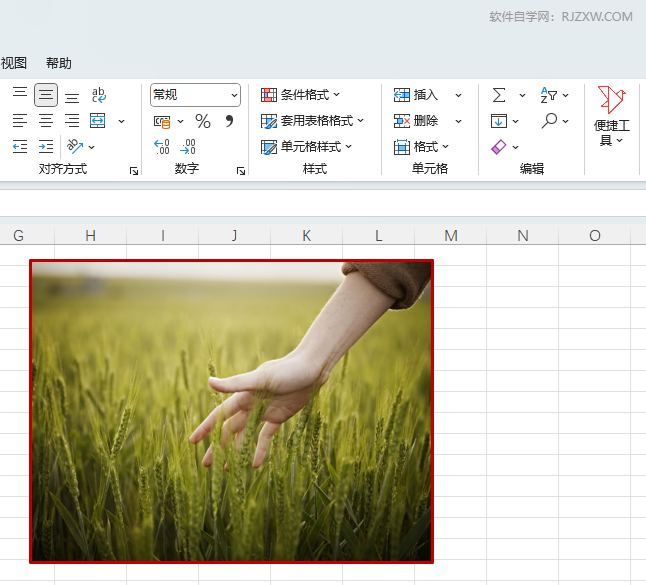Expand 删除 dropdown arrow
The height and width of the screenshot is (585, 646).
[458, 122]
